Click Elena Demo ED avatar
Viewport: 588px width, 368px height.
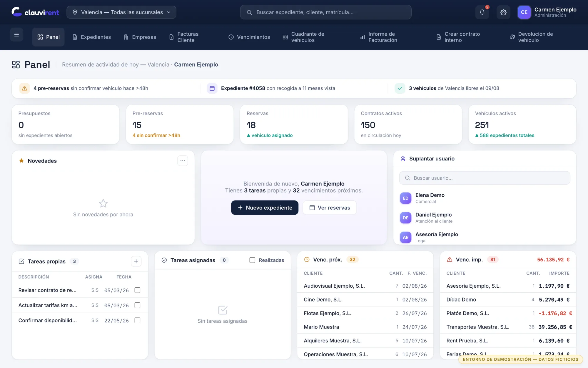pos(405,198)
